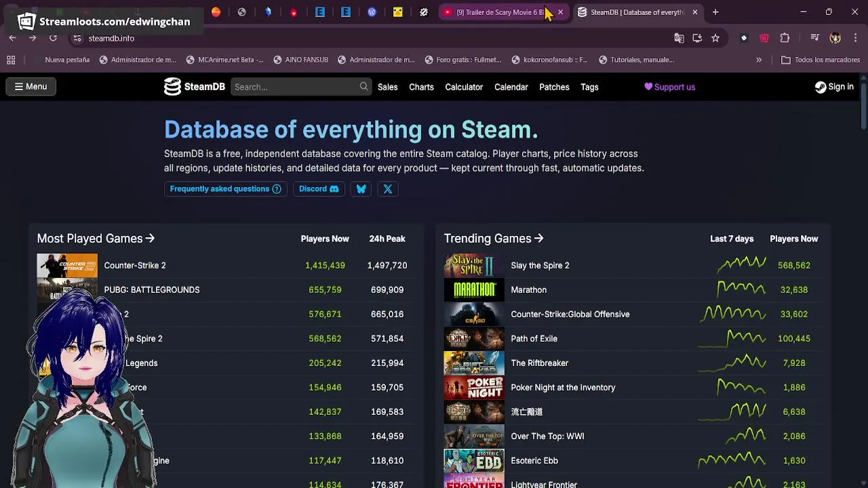
Task: Expand the hidden bookmarks chevron
Action: click(x=759, y=60)
